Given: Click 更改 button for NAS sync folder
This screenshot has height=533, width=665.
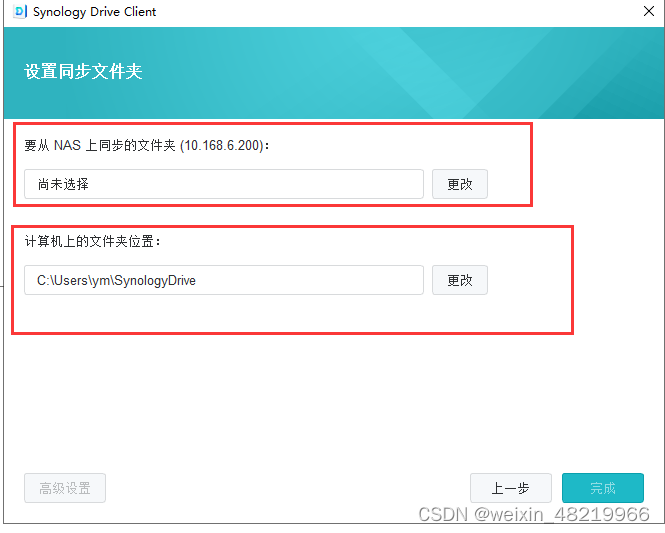Looking at the screenshot, I should point(460,184).
